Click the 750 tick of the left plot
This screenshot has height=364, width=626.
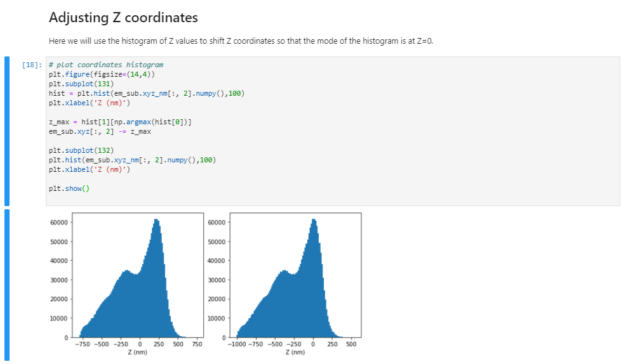(197, 344)
